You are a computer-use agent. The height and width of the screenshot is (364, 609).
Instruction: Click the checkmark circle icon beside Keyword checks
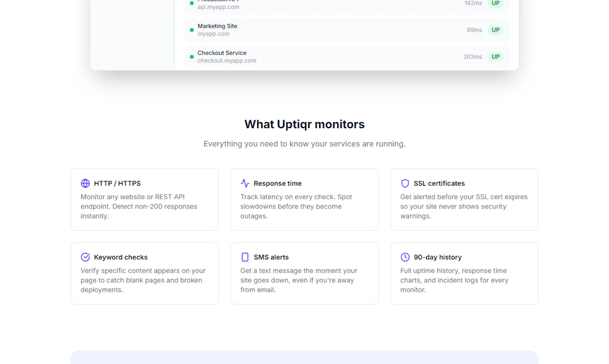click(85, 257)
